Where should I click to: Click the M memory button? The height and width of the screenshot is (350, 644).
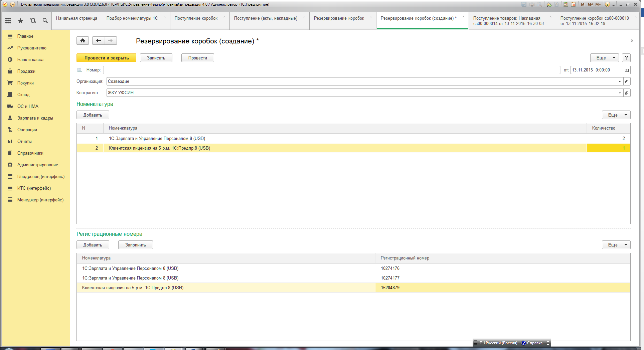click(583, 4)
